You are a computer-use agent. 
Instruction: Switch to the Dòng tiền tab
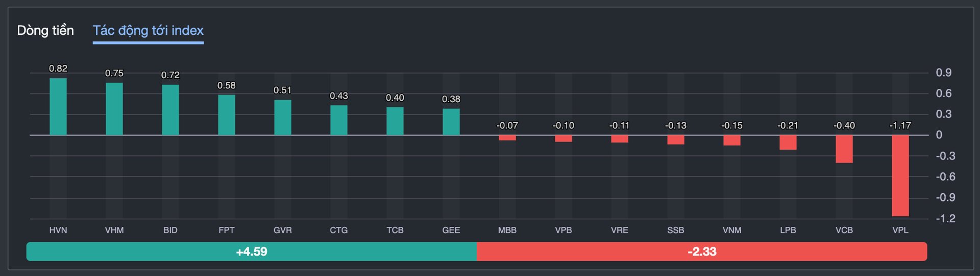click(45, 31)
